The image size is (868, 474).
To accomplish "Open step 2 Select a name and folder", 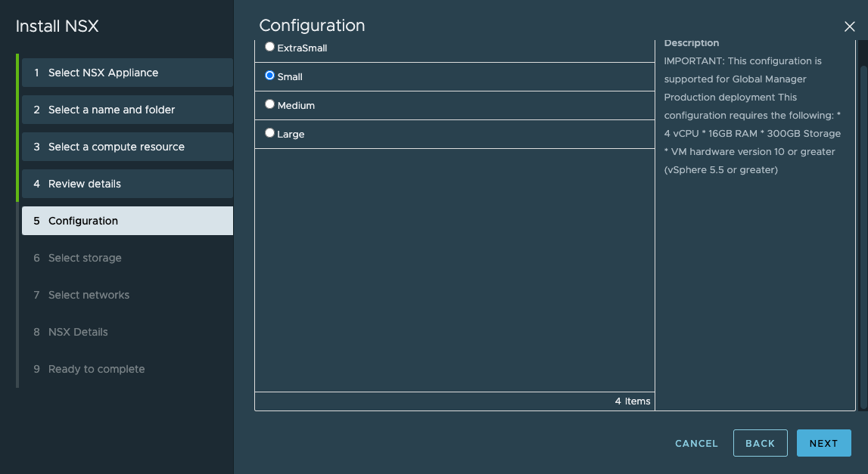I will [127, 110].
